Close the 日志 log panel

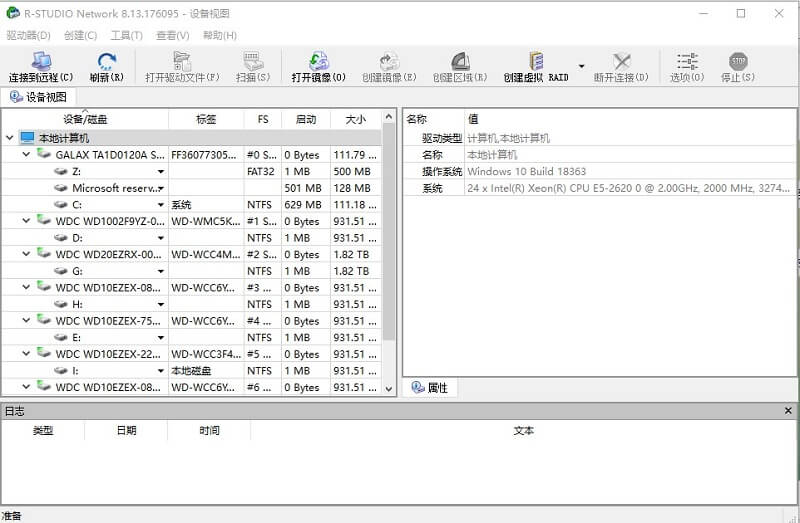click(788, 411)
